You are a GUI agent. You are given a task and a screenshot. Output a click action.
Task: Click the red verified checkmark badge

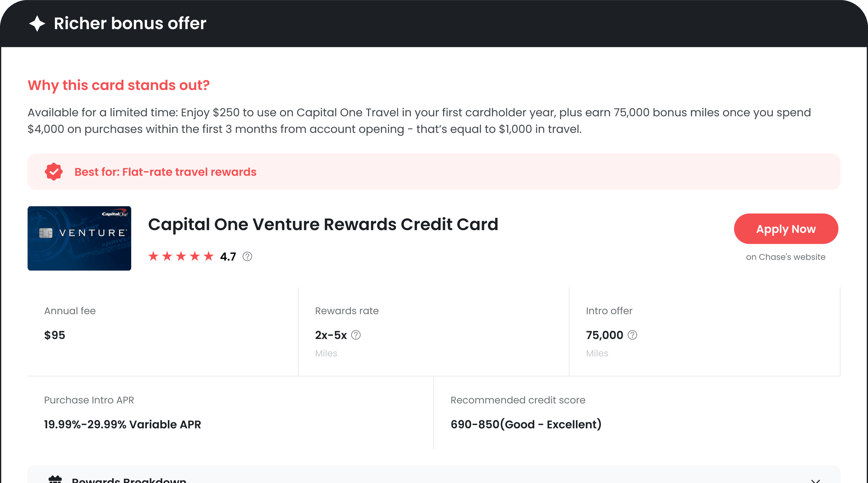click(x=54, y=172)
